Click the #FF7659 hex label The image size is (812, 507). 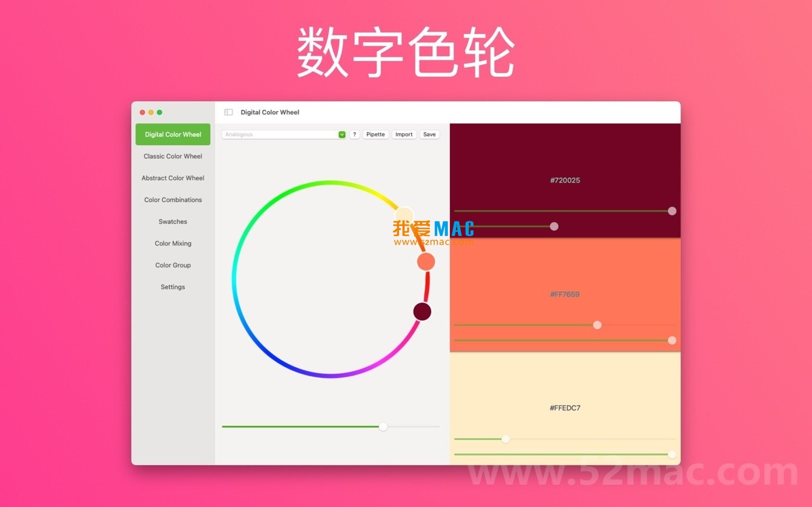pos(564,295)
